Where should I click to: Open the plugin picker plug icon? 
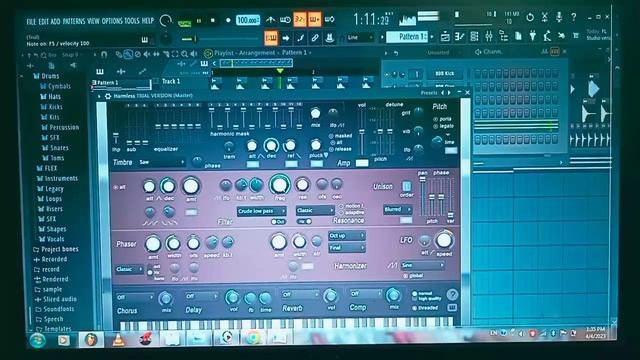(x=533, y=36)
